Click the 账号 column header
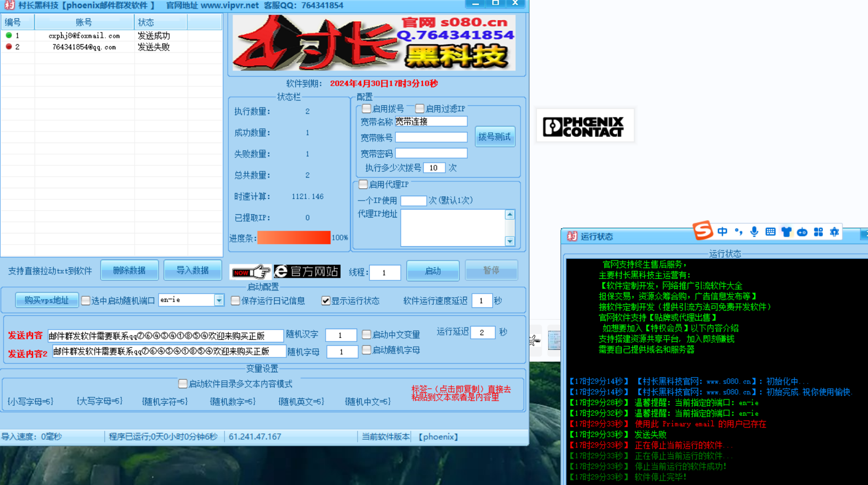Viewport: 868px width, 485px height. 84,22
